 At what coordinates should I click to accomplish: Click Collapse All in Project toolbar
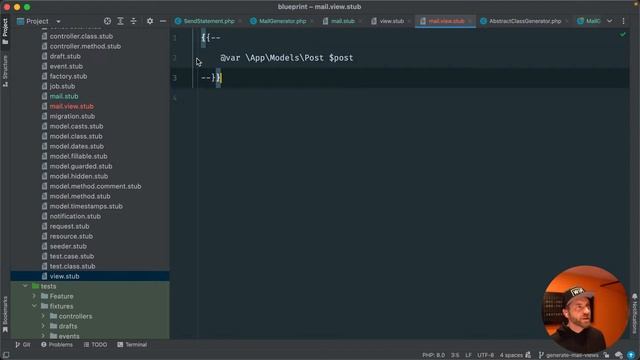click(133, 21)
